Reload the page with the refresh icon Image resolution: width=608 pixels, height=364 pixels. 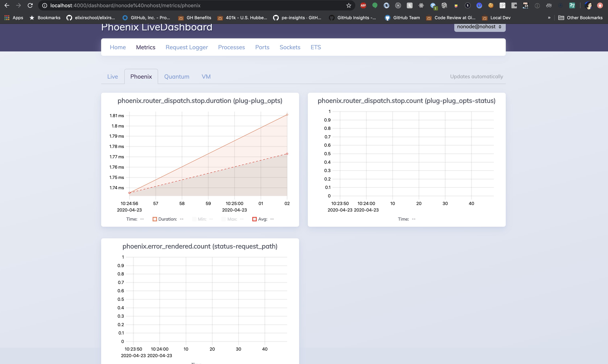coord(30,5)
